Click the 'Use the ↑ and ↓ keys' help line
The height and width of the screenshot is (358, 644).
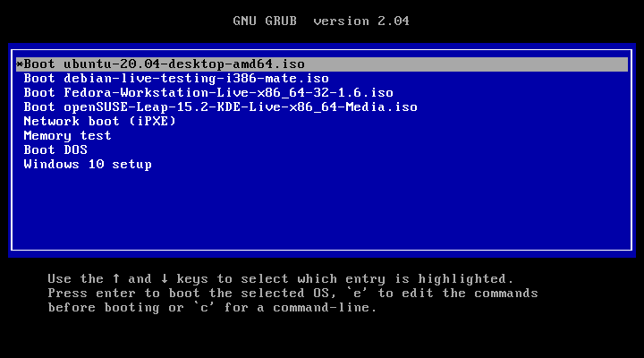(281, 278)
